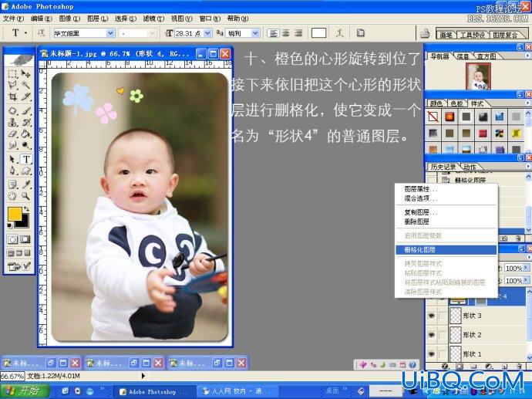This screenshot has width=532, height=399.
Task: Select the Paint Bucket tool
Action: pyautogui.click(x=25, y=134)
